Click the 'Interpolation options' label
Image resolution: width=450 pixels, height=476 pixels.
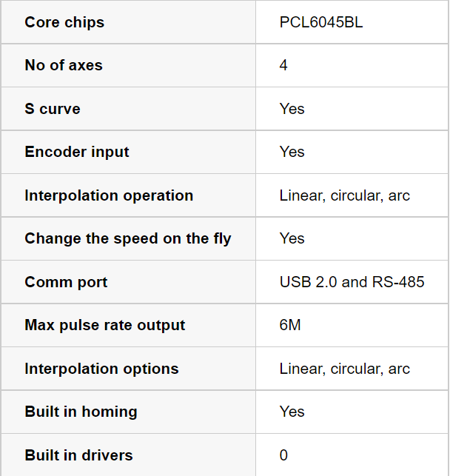(x=101, y=369)
